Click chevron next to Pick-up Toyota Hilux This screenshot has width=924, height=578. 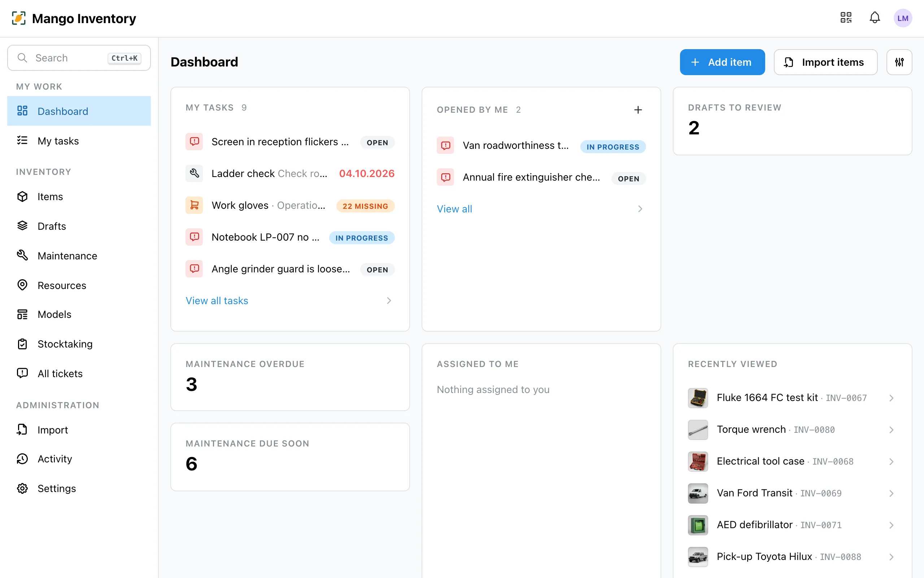(x=891, y=557)
